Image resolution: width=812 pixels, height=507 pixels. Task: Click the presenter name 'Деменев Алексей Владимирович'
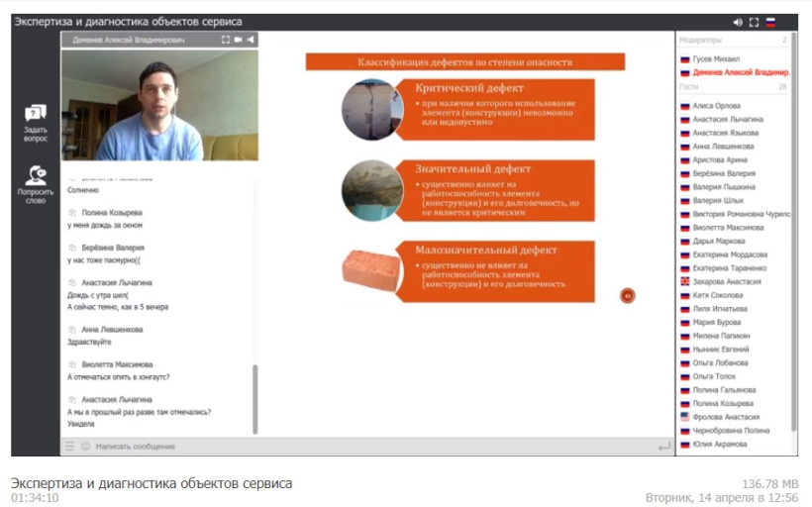coord(129,40)
